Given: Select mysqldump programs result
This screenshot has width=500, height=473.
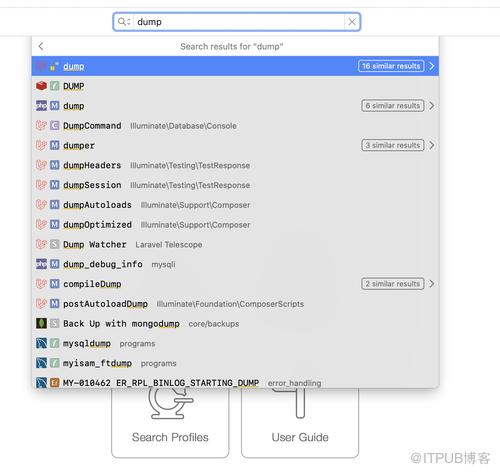Looking at the screenshot, I should [x=235, y=343].
